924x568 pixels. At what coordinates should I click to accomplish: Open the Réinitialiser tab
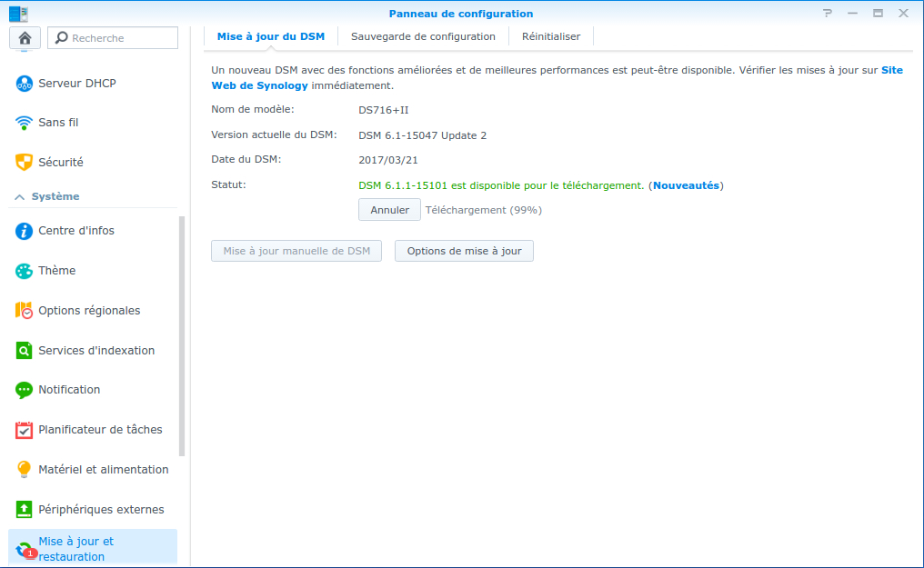click(551, 36)
